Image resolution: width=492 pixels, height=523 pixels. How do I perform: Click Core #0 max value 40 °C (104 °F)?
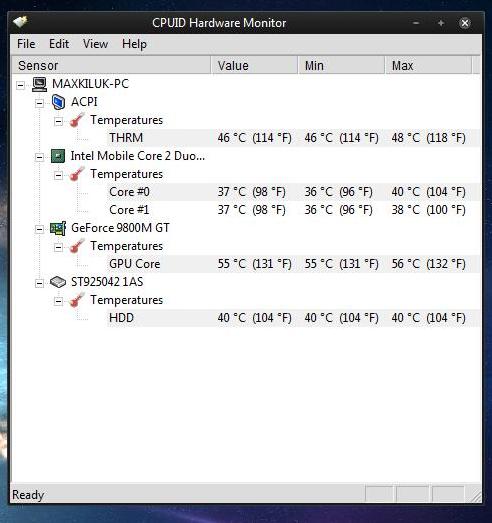[x=429, y=192]
